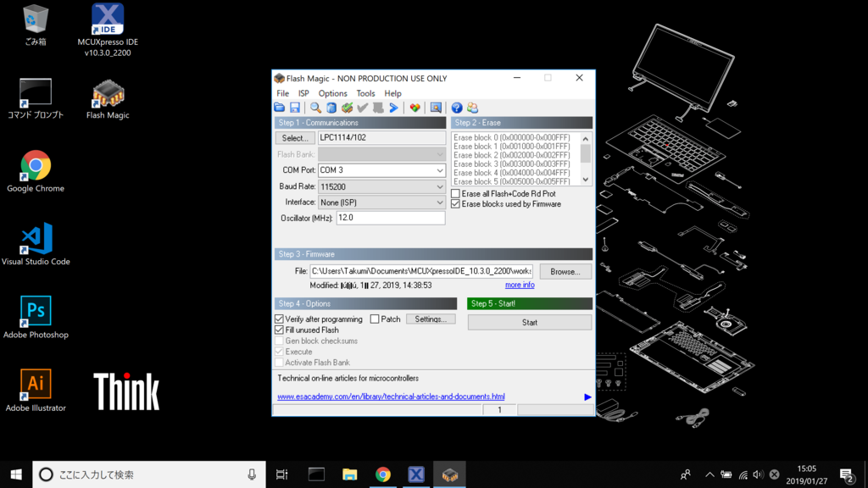Click the terminal screen toolbar icon
Viewport: 868px width, 488px height.
click(436, 108)
